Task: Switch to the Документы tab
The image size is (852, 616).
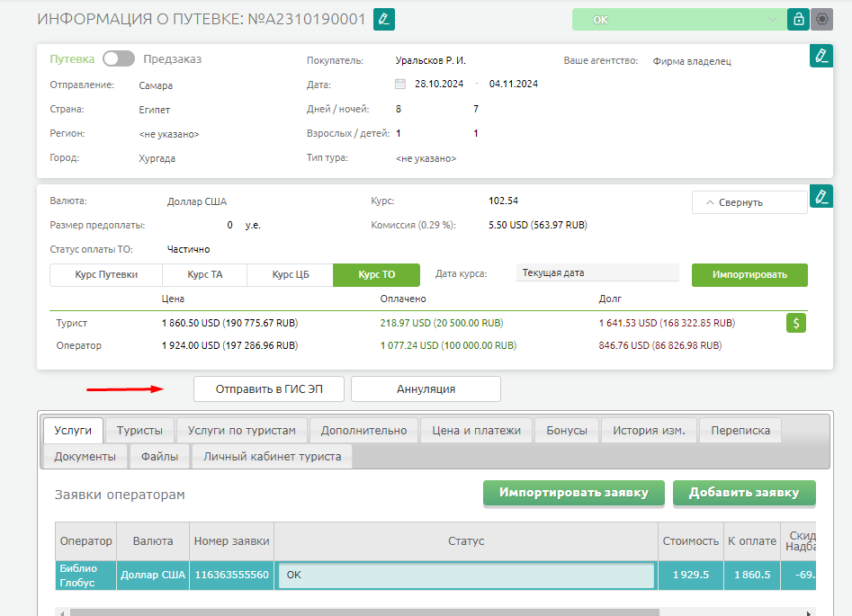Action: (85, 456)
